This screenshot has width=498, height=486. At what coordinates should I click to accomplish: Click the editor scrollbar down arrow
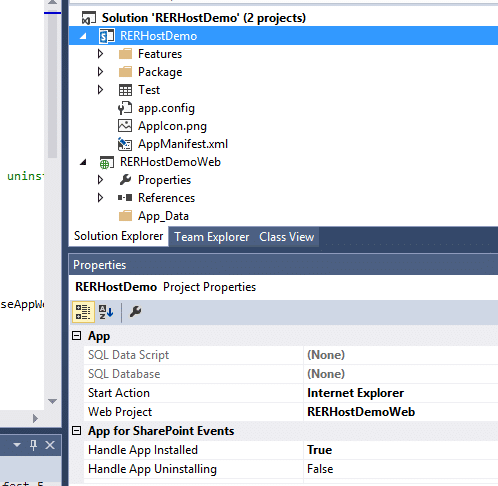(x=52, y=401)
